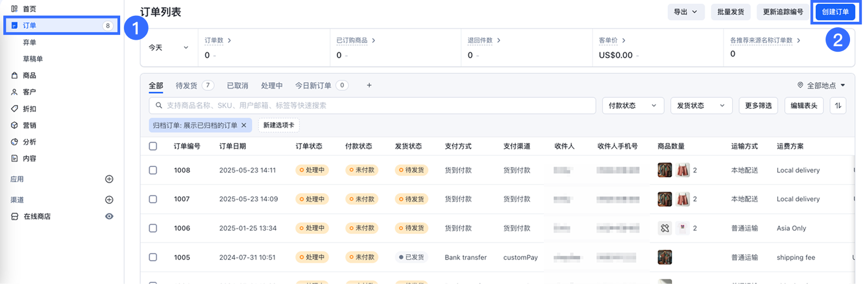Switch to the 全部 tab
This screenshot has height=284, width=868.
[x=156, y=85]
